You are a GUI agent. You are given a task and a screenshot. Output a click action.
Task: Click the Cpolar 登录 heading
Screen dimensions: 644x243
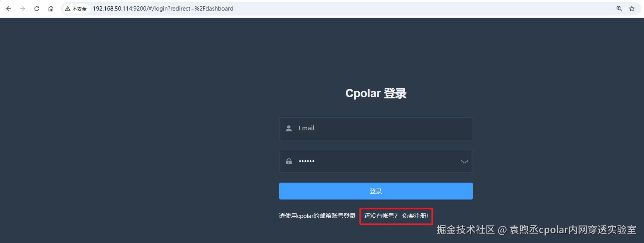[x=376, y=93]
